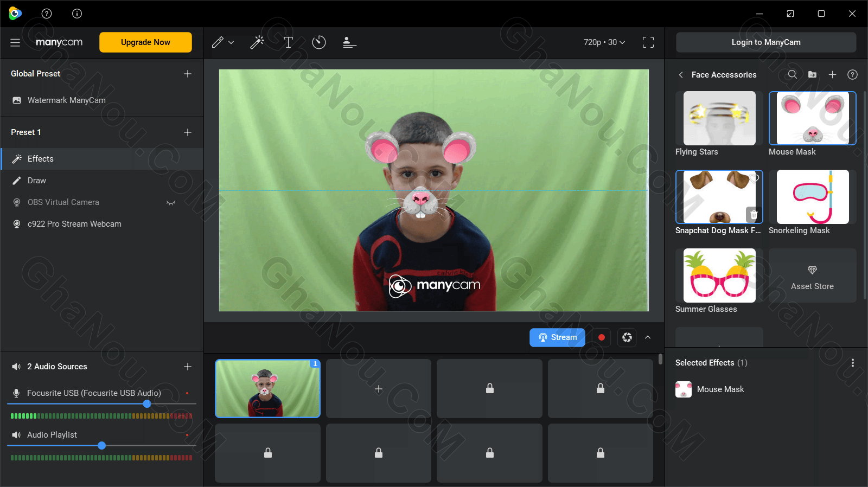Image resolution: width=868 pixels, height=487 pixels.
Task: Select Flying Stars effect thumbnail
Action: pyautogui.click(x=719, y=118)
